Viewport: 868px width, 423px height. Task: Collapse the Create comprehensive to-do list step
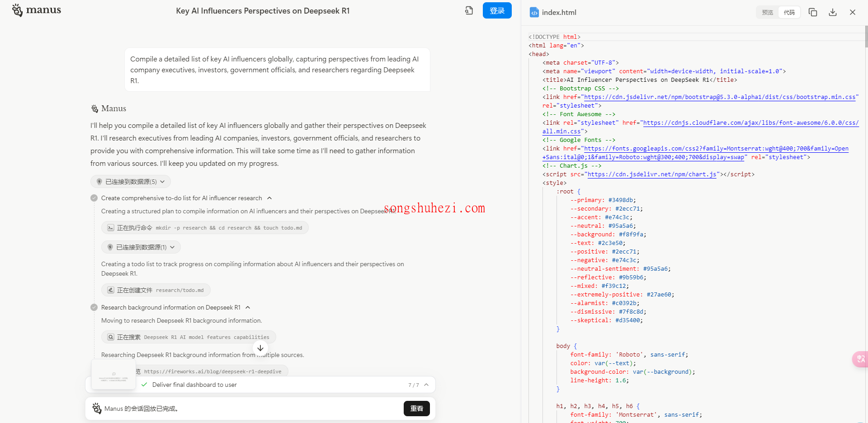point(269,198)
